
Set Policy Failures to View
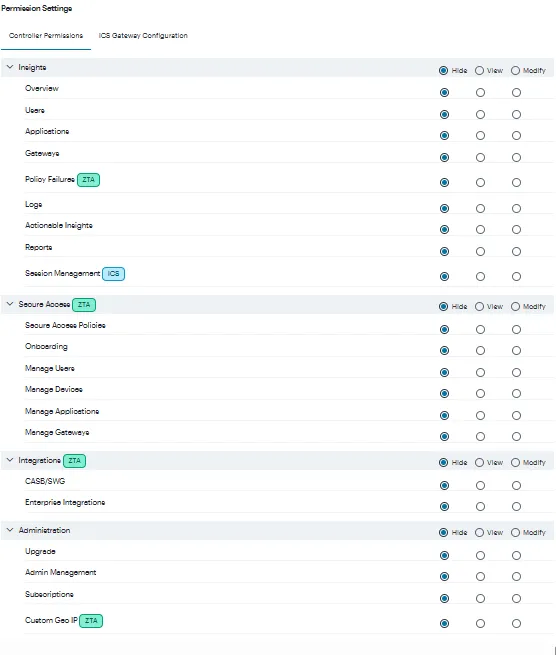[480, 183]
